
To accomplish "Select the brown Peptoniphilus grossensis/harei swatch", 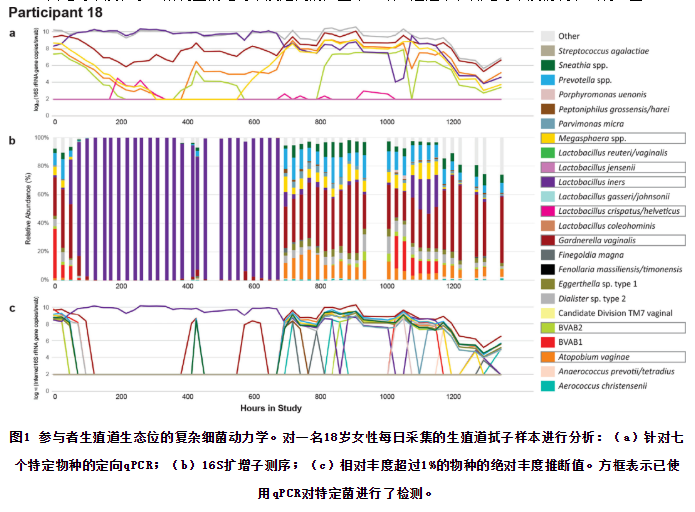I will tap(548, 109).
